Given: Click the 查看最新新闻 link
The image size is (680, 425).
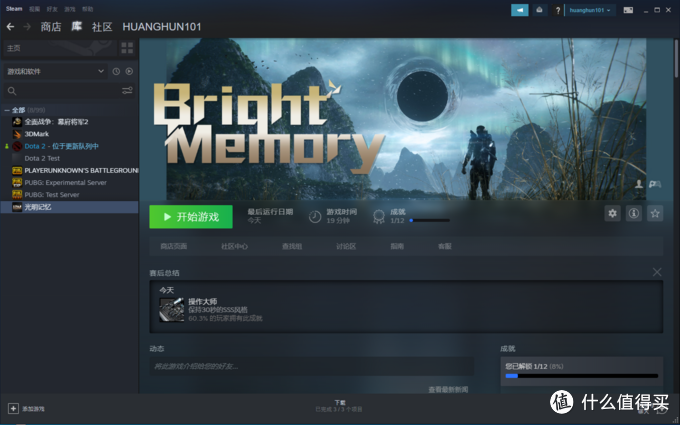Looking at the screenshot, I should click(x=448, y=389).
